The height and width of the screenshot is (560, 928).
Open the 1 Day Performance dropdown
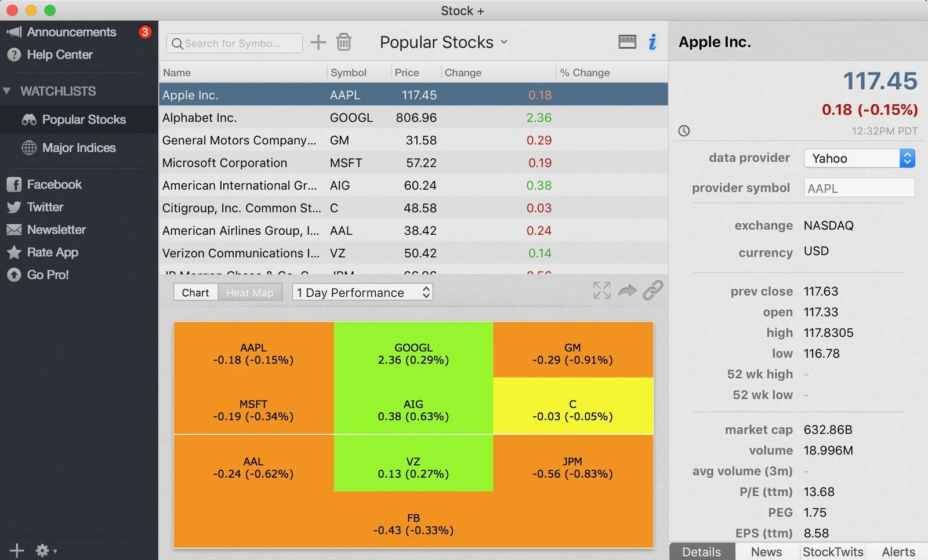point(362,292)
